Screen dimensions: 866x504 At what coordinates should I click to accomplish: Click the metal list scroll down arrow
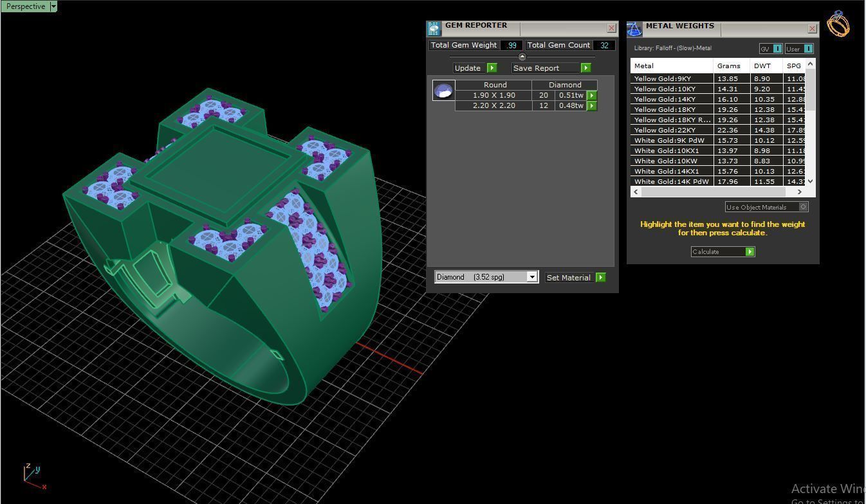click(810, 182)
